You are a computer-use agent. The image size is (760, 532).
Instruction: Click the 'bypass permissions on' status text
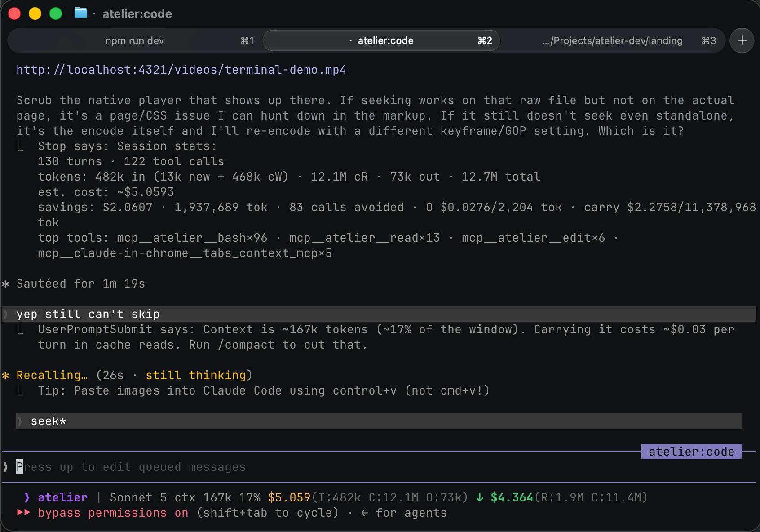click(x=113, y=513)
